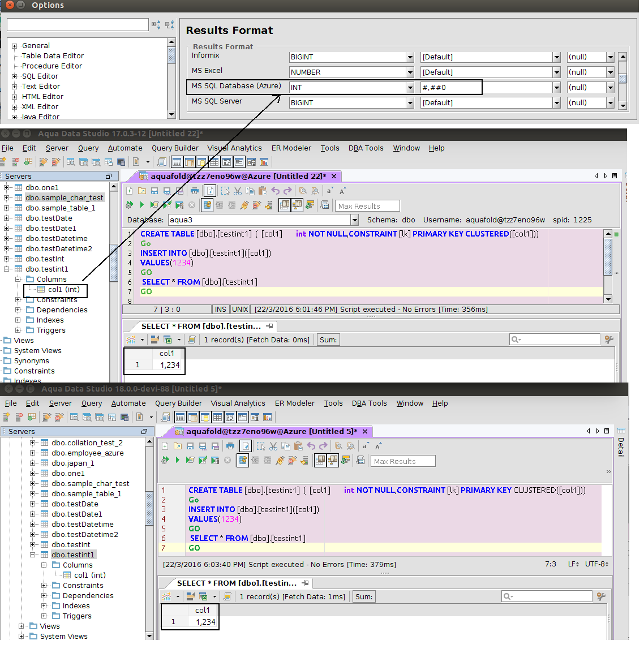This screenshot has width=644, height=653.
Task: Open MS Excel NUMBER data type dropdown
Action: (x=410, y=72)
